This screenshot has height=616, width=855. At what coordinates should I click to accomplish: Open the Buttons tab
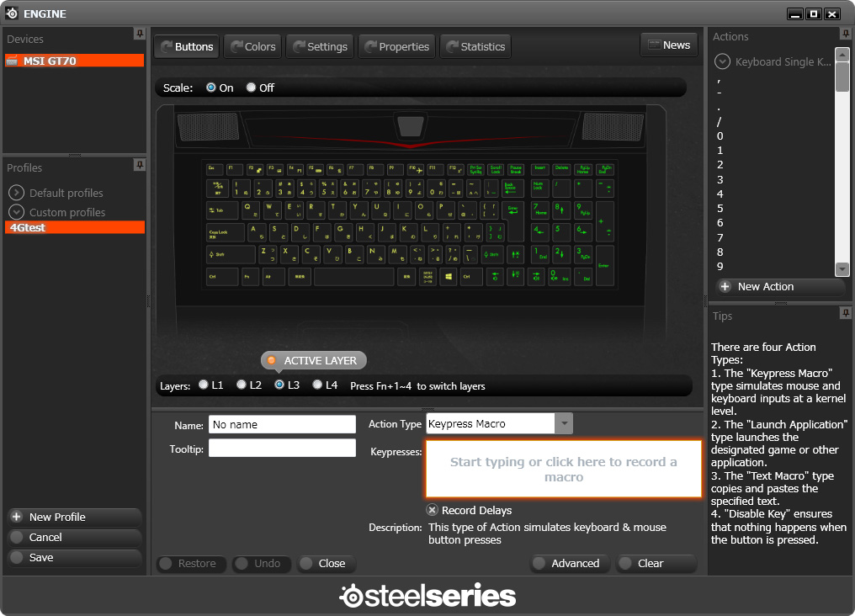pyautogui.click(x=187, y=46)
